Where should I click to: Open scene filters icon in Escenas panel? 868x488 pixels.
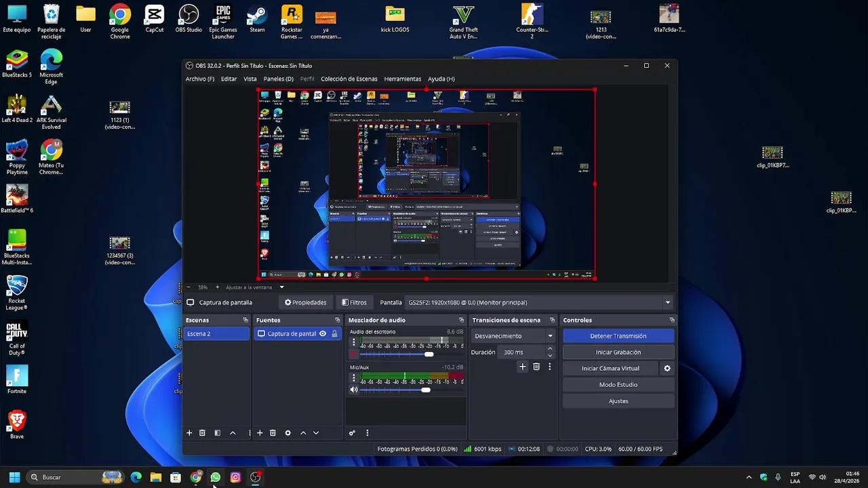(x=217, y=433)
